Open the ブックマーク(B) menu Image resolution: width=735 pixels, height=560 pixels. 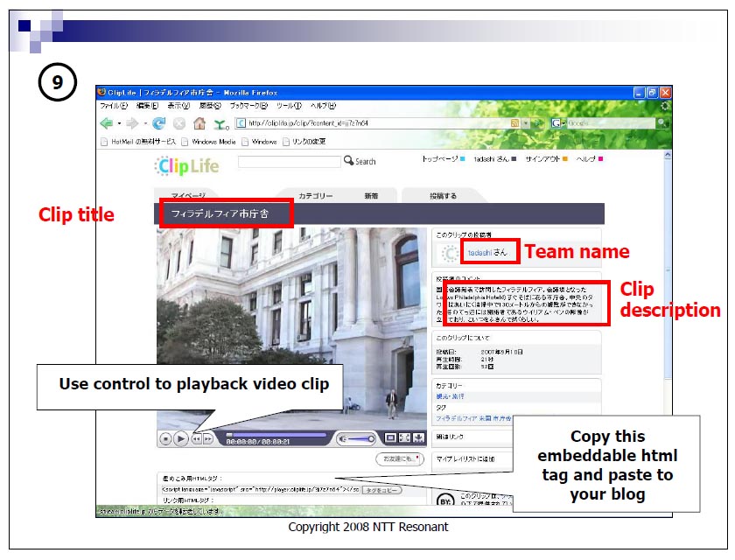(x=248, y=106)
